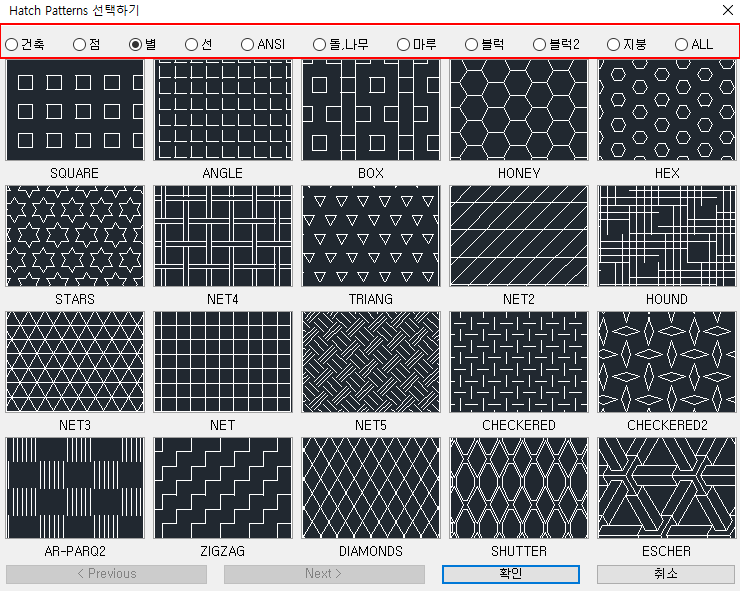
Task: Select the NET2 diagonal hatch pattern
Action: point(519,236)
